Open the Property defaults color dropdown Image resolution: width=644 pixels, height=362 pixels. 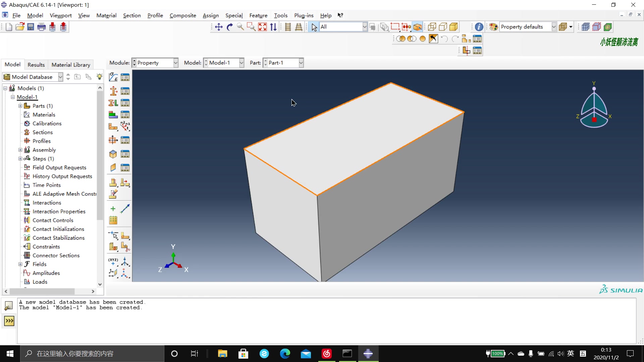pyautogui.click(x=554, y=27)
